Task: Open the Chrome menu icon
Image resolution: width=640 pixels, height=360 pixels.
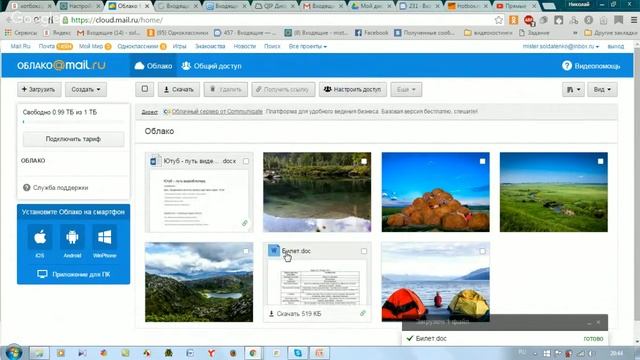Action: (634, 20)
